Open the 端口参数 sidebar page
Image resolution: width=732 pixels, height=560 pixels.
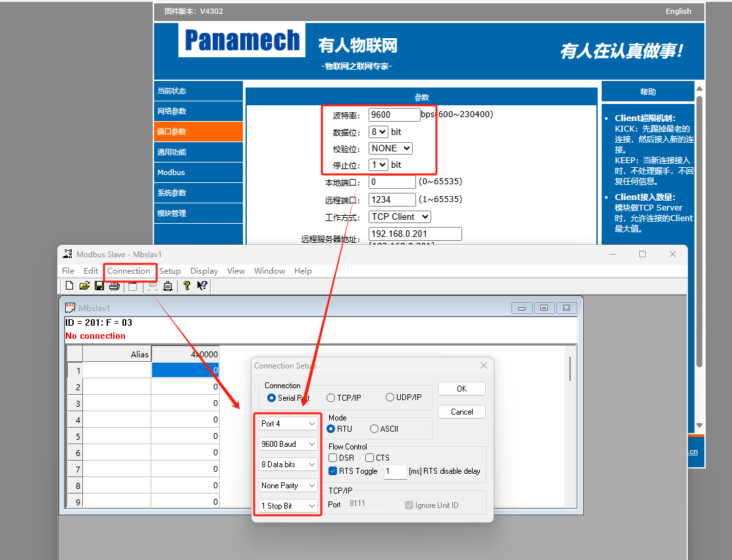(x=198, y=132)
